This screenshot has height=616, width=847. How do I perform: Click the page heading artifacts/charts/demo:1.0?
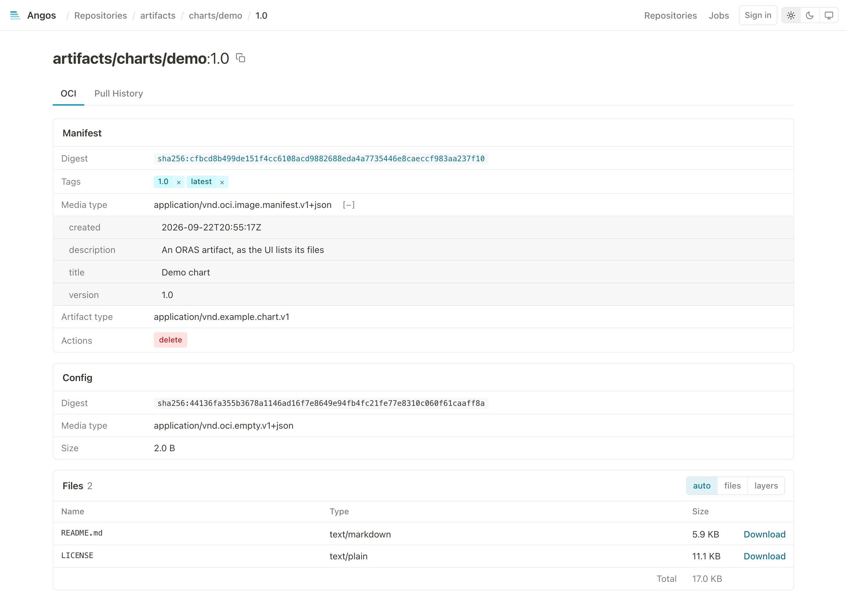(141, 59)
